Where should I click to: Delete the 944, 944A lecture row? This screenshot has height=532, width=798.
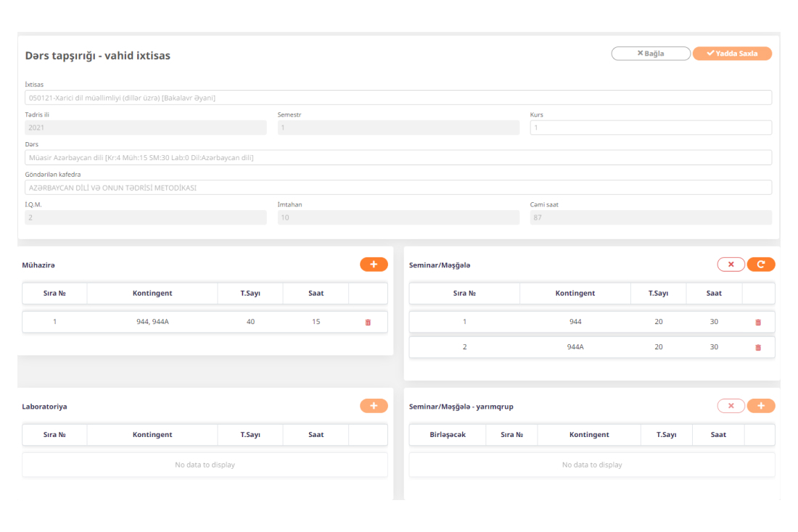[368, 322]
